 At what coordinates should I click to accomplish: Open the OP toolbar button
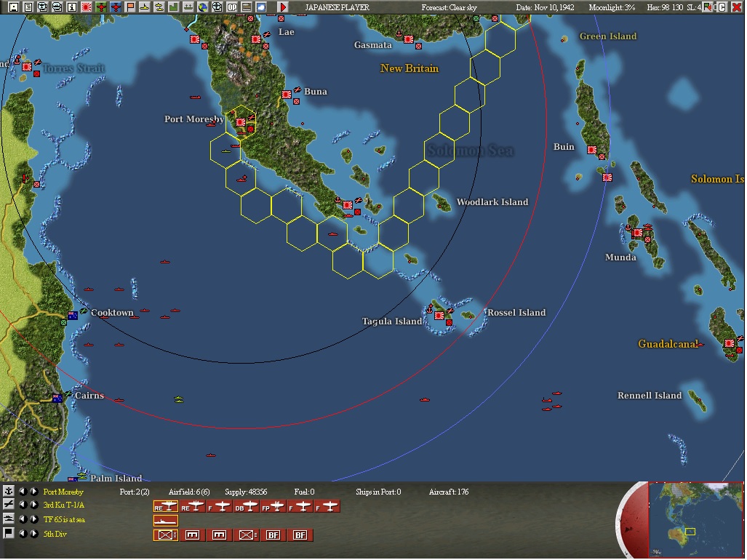coord(232,7)
